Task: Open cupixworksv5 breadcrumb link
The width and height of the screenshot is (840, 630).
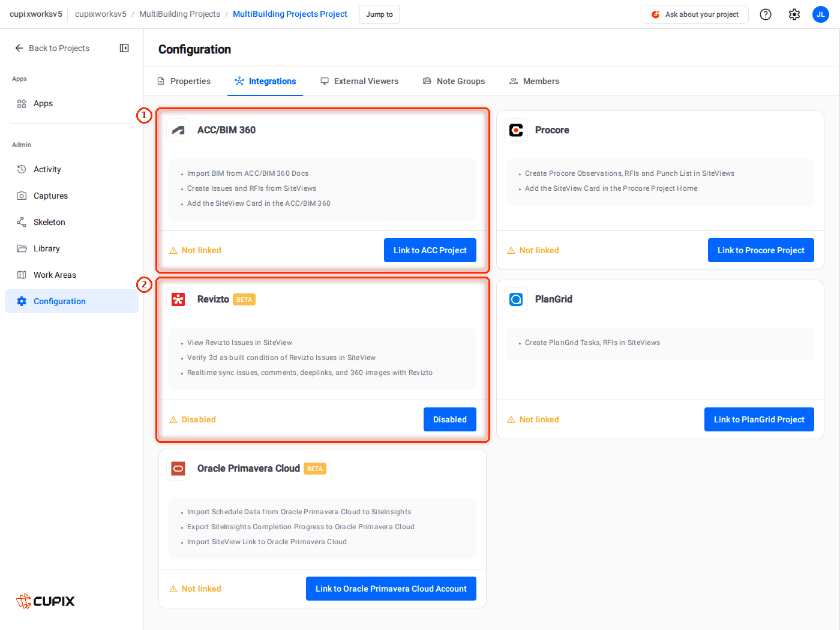Action: 101,14
